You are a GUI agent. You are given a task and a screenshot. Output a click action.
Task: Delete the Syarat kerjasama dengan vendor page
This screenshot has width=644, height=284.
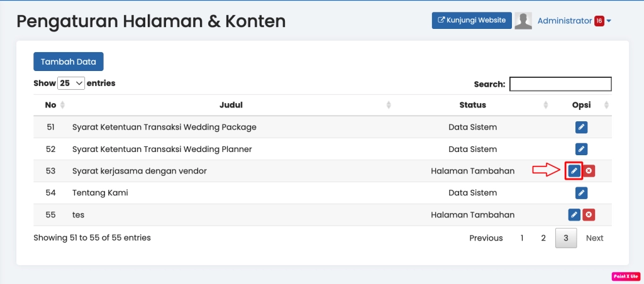[x=589, y=171]
